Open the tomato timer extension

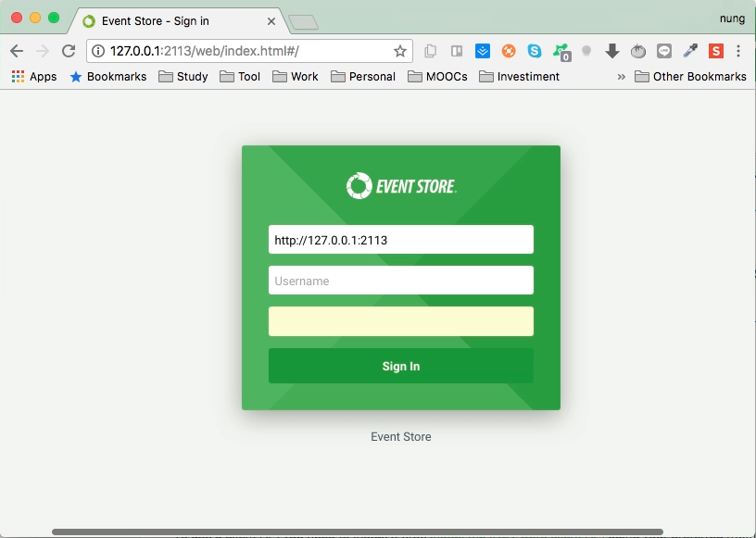tap(637, 51)
